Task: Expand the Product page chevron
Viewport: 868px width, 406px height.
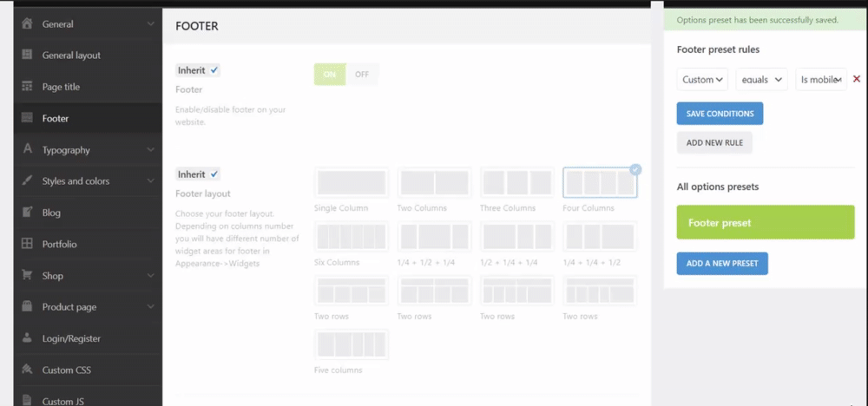Action: 150,307
